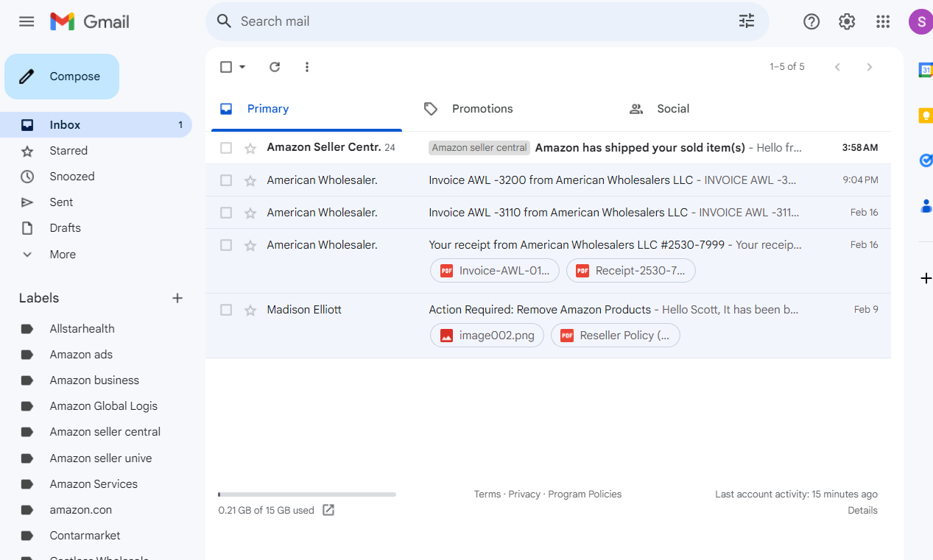Open Receipt-2530-7 PDF attachment
This screenshot has width=933, height=560.
click(631, 271)
